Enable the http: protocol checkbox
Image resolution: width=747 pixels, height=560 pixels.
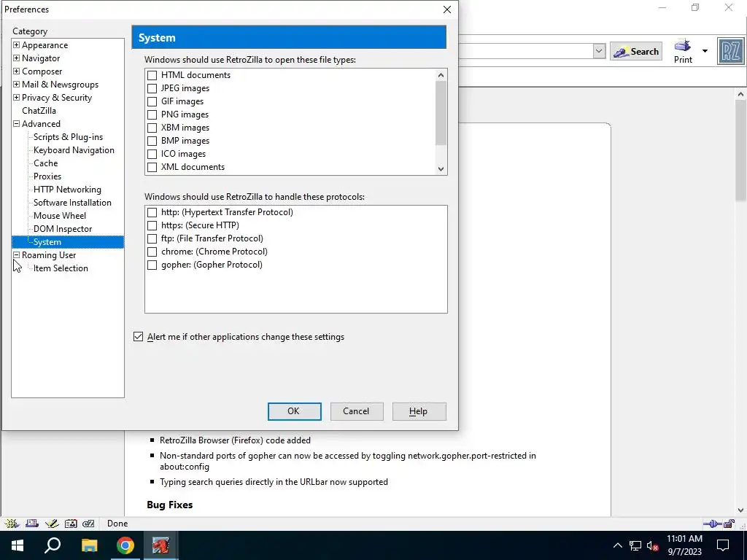152,212
